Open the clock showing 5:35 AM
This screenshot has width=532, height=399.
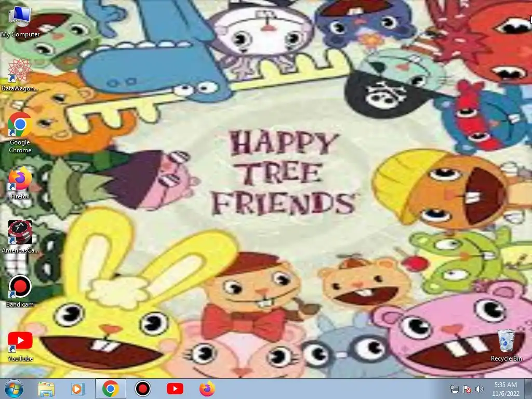[x=506, y=389]
